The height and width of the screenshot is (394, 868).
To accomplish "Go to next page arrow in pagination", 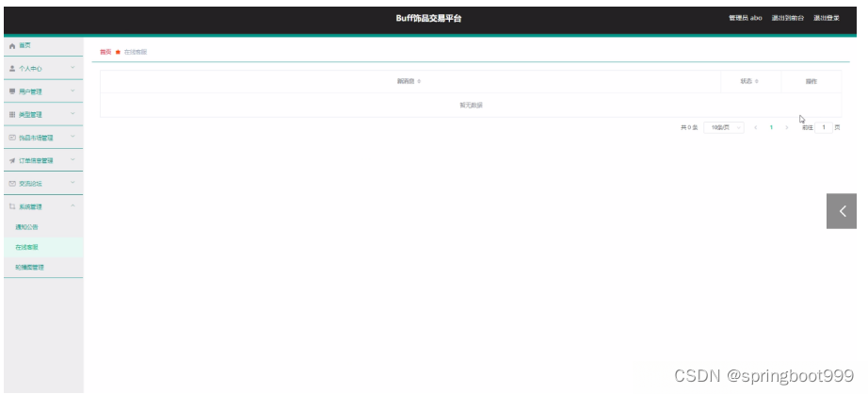I will (x=787, y=127).
